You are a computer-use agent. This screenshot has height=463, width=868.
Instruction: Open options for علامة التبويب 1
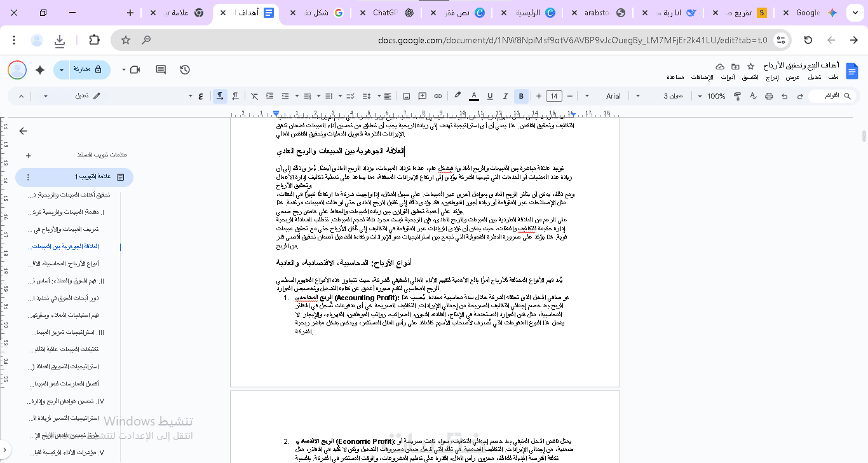click(x=28, y=177)
